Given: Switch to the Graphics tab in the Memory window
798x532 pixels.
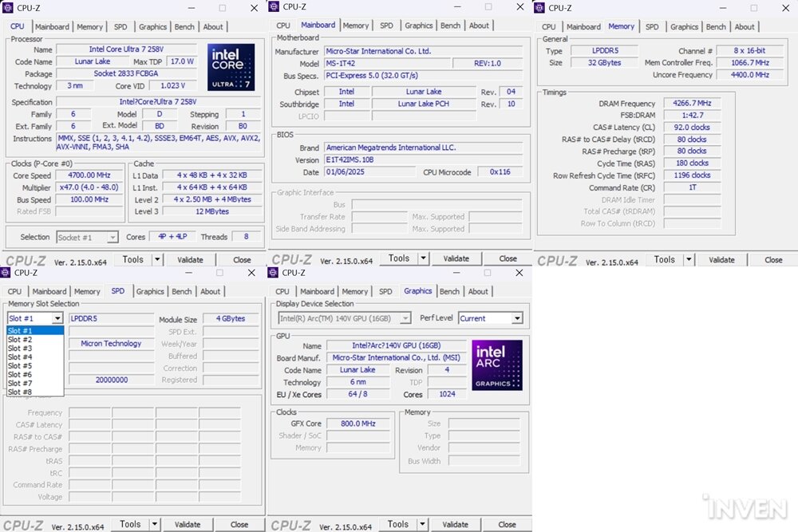Looking at the screenshot, I should 684,26.
